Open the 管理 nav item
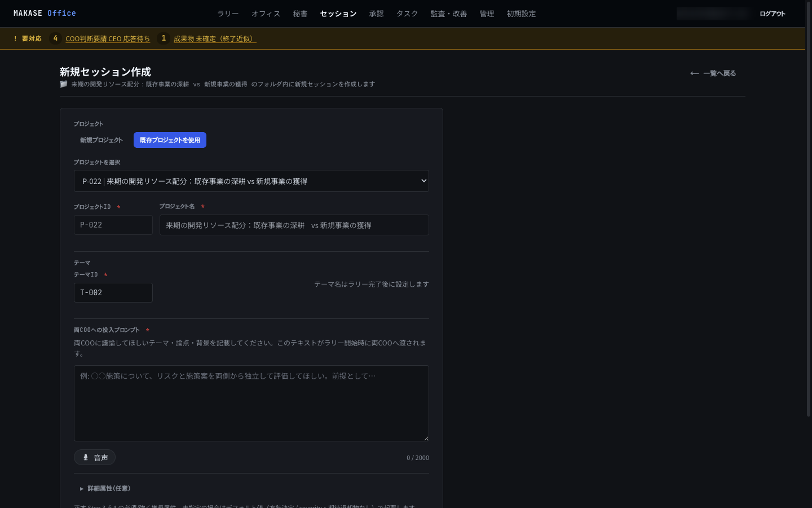812x508 pixels. click(x=487, y=14)
